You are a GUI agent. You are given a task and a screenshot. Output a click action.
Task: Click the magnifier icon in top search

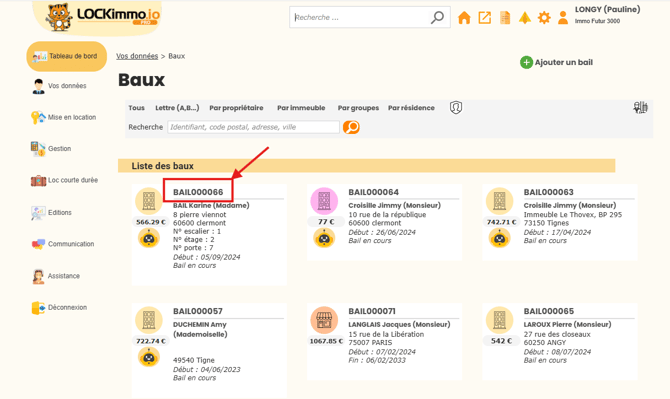point(437,18)
